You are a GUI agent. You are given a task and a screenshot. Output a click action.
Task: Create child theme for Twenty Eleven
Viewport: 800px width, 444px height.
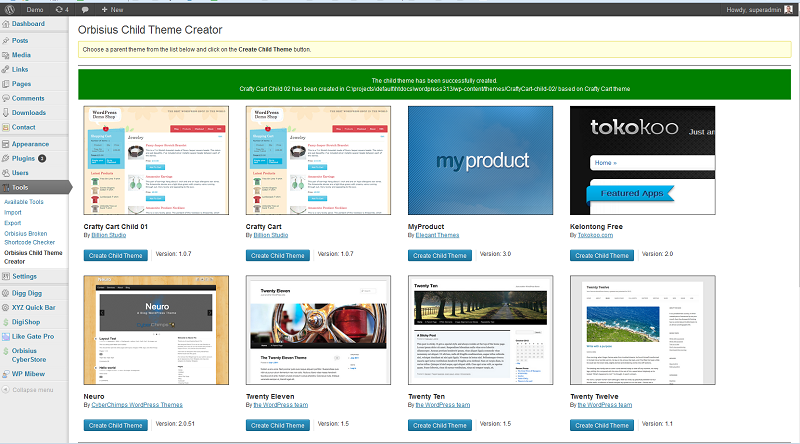coord(278,425)
